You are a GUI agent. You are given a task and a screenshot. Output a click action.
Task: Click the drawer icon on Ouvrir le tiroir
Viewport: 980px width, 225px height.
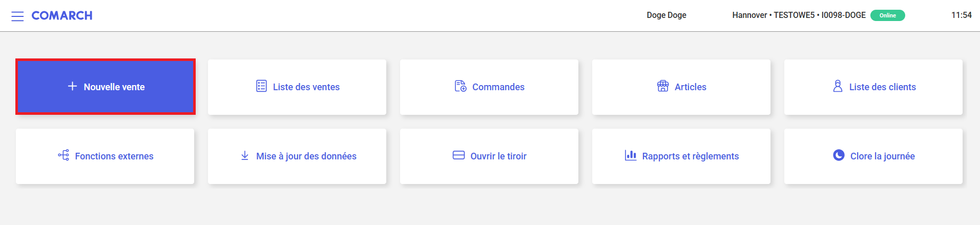tap(458, 155)
